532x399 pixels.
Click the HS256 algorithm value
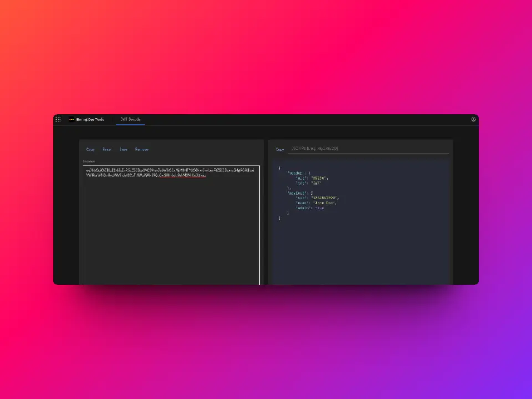coord(319,178)
